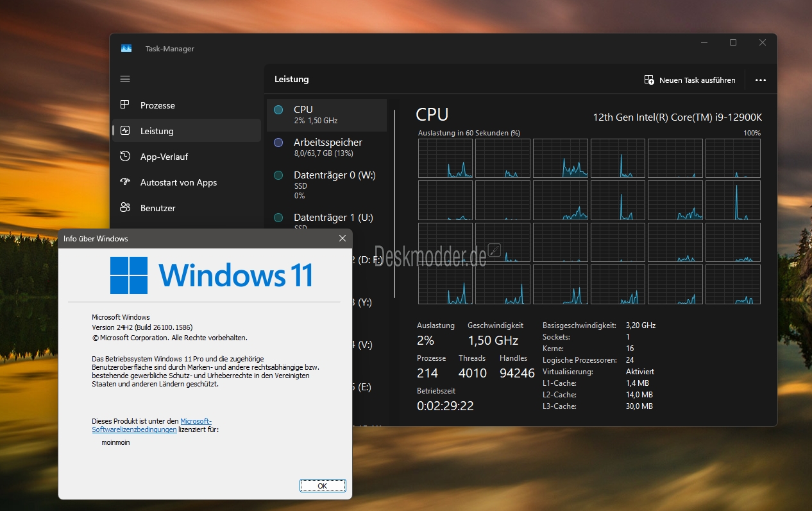
Task: Click Virtualisierung Aktiviert value
Action: click(x=640, y=372)
